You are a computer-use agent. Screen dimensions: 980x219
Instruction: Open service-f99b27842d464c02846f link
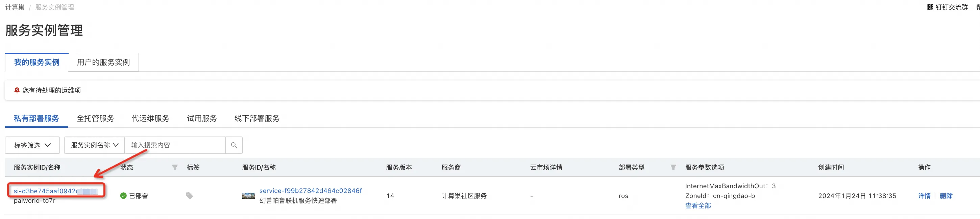pos(311,191)
